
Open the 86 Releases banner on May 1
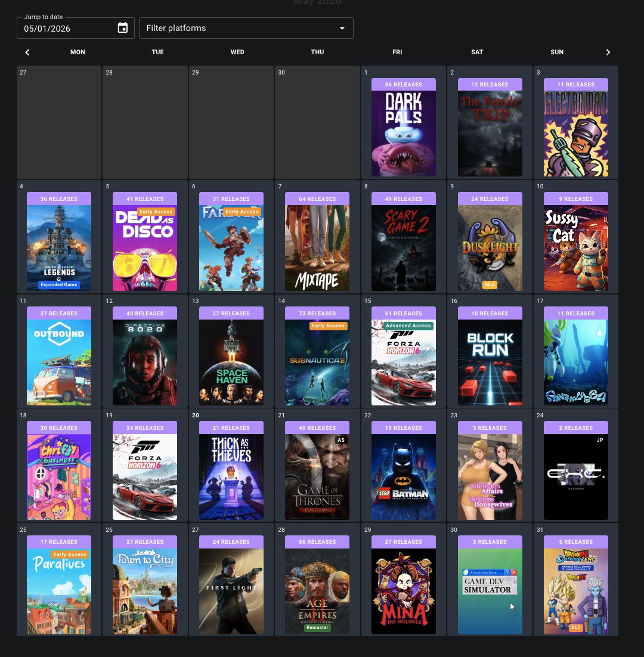click(404, 84)
